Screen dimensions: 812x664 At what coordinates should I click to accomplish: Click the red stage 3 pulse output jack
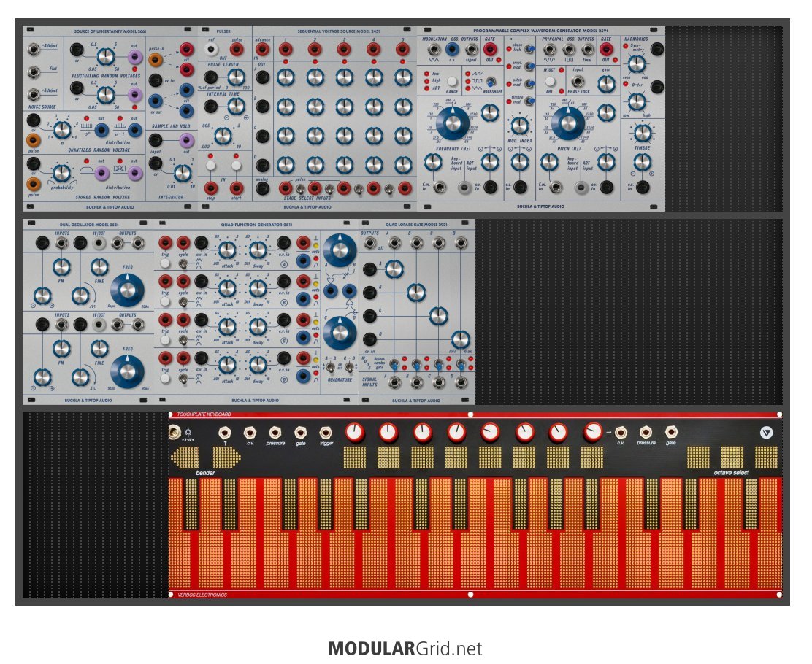tap(344, 50)
